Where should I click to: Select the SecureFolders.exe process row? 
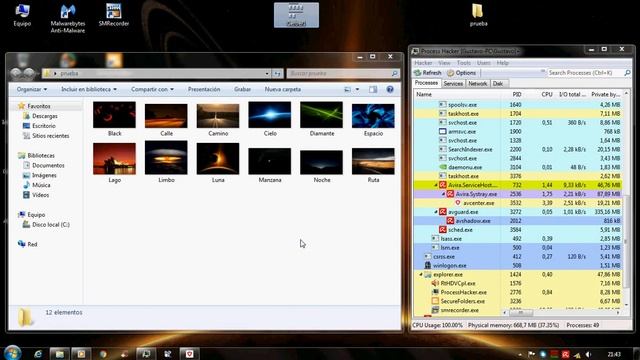518,301
